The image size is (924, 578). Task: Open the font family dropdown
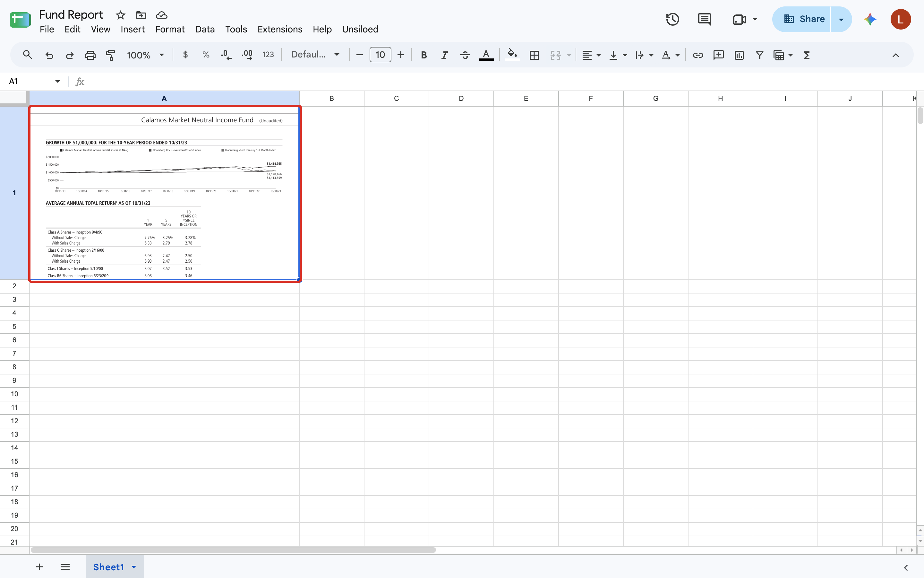[x=315, y=55]
